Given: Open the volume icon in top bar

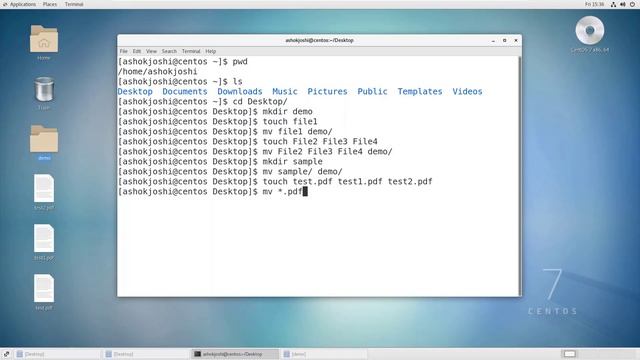Looking at the screenshot, I should [623, 4].
